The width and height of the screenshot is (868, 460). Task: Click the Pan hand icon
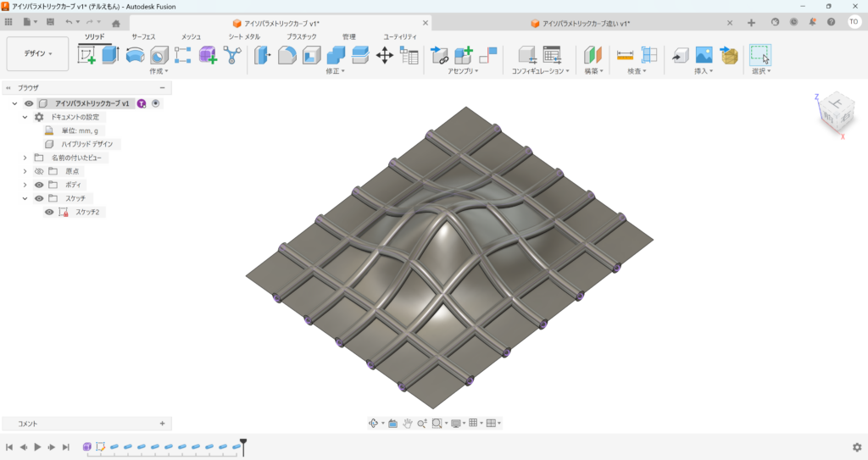407,423
